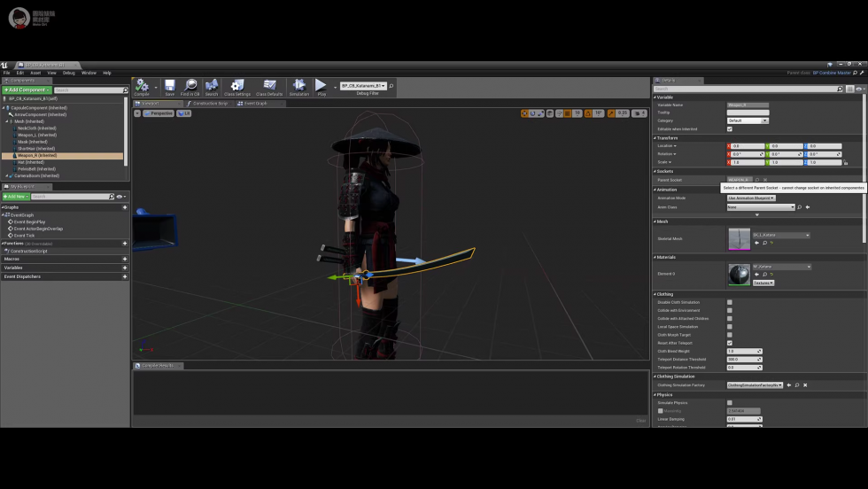Viewport: 868px width, 489px height.
Task: Click the Skeletal Mesh katana thumbnail
Action: (739, 239)
